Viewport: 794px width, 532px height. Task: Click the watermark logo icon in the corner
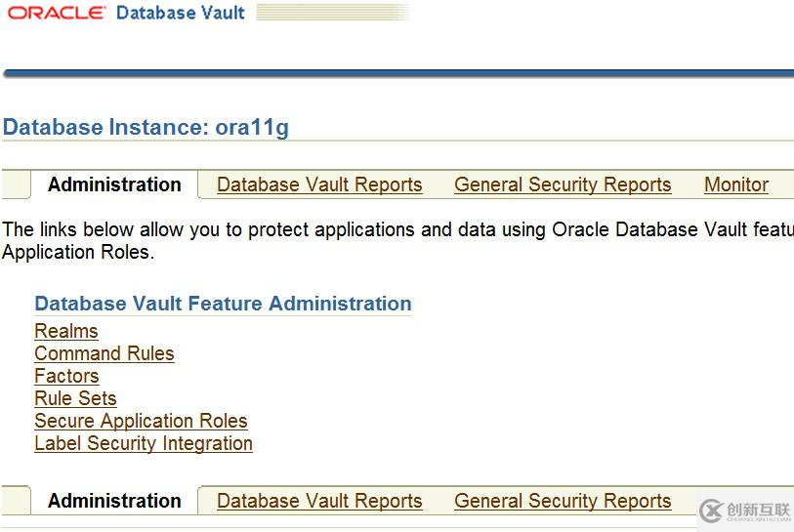(710, 512)
